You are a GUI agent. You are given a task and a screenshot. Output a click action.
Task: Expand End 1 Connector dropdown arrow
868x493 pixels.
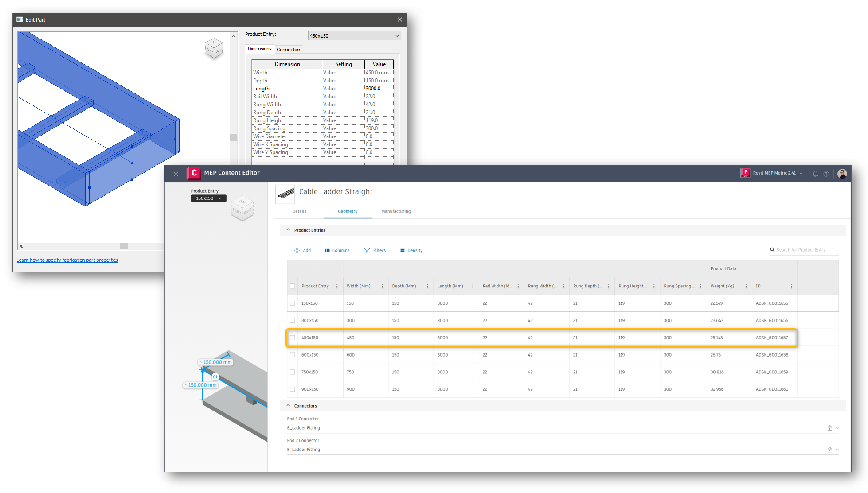tap(837, 428)
